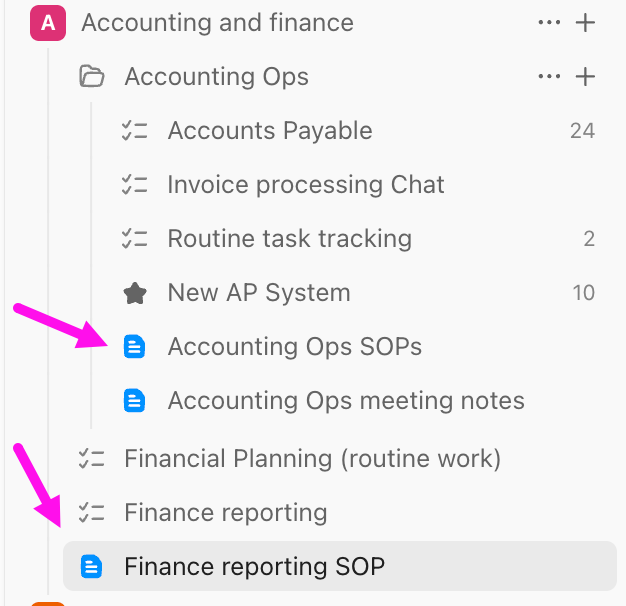Click the Accounting Ops folder icon
Screen dimensions: 626x606
pyautogui.click(x=92, y=76)
